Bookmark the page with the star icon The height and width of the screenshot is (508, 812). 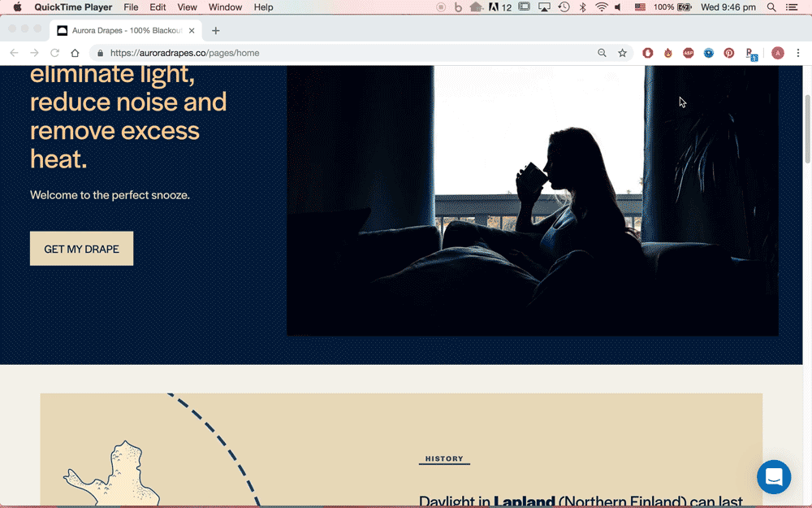pos(622,52)
